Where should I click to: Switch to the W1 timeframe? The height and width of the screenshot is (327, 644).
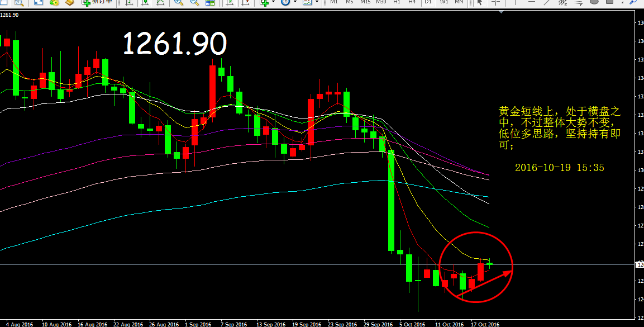443,2
